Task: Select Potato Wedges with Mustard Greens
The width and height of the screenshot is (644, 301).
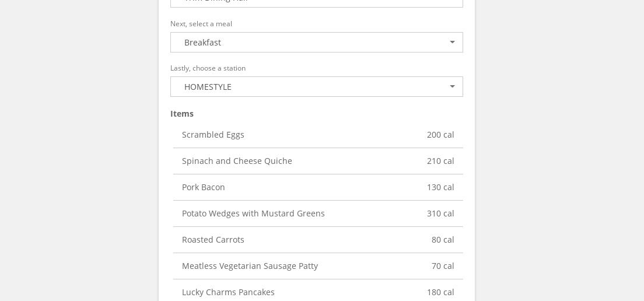Action: (x=253, y=213)
